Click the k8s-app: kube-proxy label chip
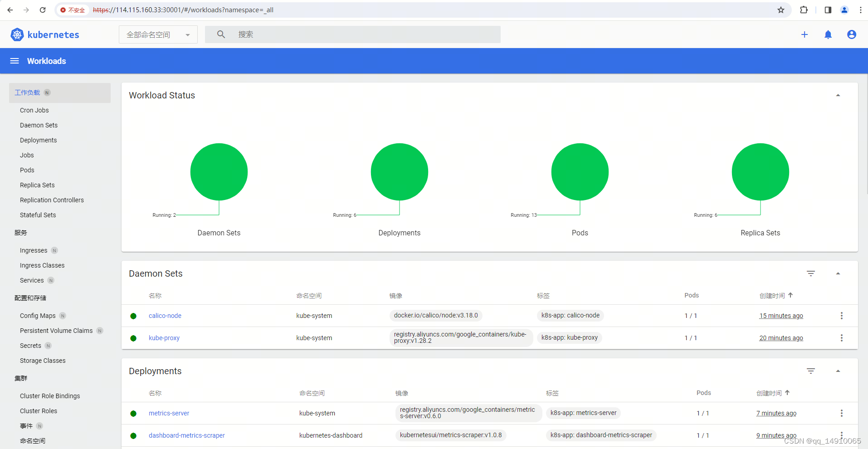 pyautogui.click(x=569, y=337)
